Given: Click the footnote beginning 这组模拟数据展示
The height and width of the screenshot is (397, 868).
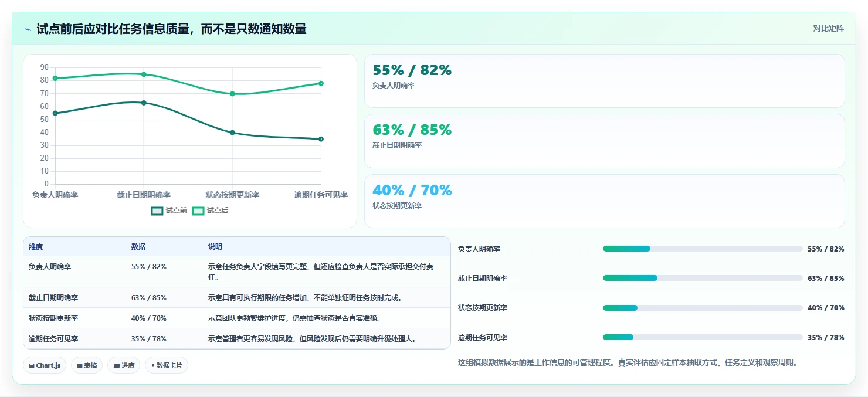Looking at the screenshot, I should click(628, 362).
